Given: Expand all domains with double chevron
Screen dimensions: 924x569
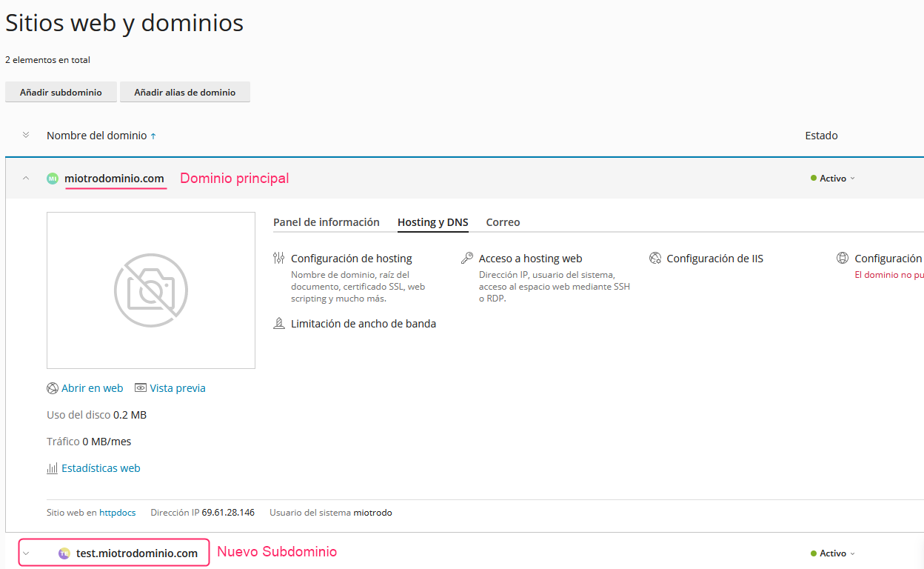Looking at the screenshot, I should pos(26,136).
